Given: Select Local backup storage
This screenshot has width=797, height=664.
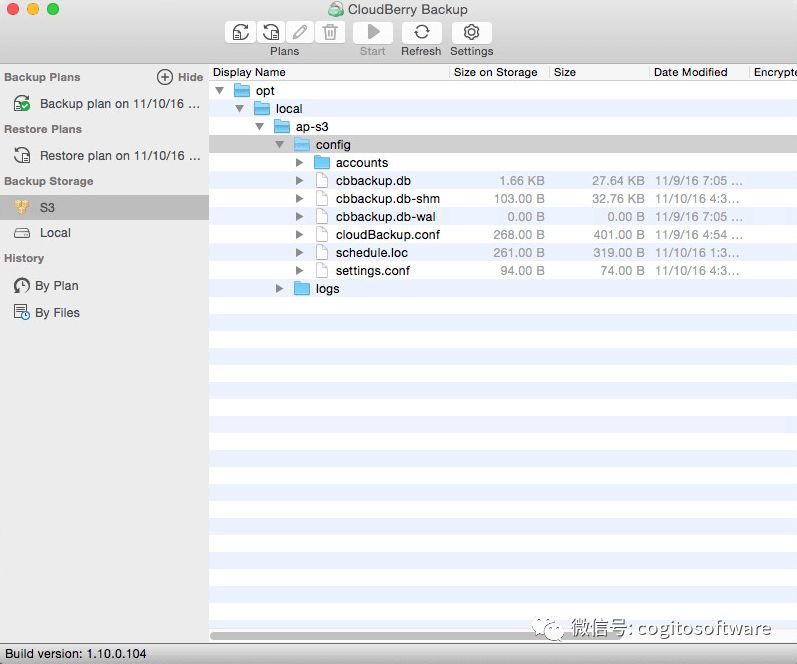Looking at the screenshot, I should point(104,233).
